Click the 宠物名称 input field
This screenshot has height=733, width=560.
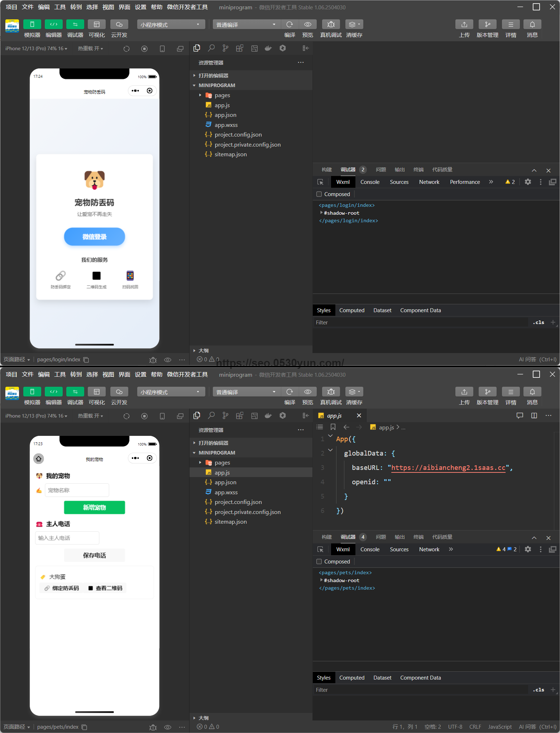point(77,490)
